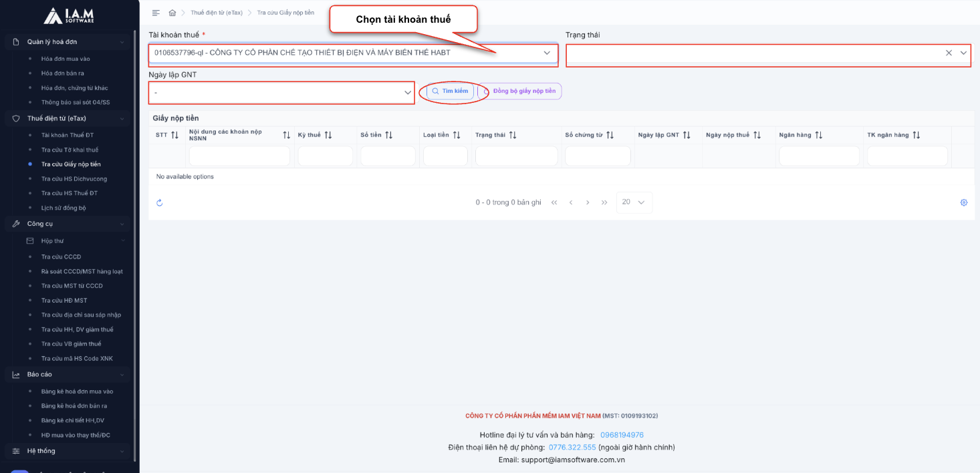Click the home icon in breadcrumb

(x=172, y=13)
